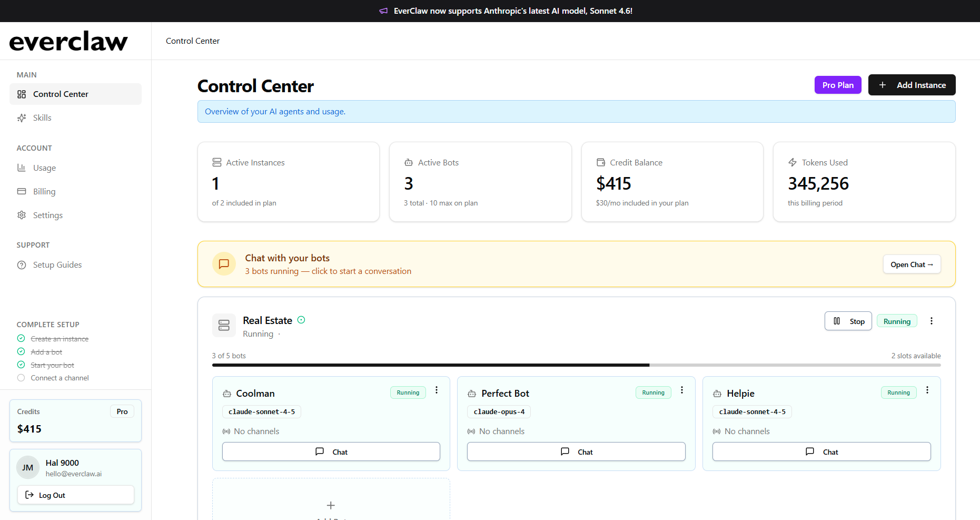Screen dimensions: 980x520
Task: Click the announcement megaphone icon in banner
Action: [383, 11]
